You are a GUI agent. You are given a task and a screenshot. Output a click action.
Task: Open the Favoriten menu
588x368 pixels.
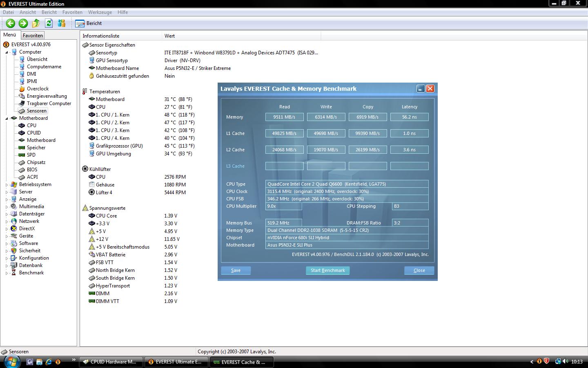(x=72, y=12)
